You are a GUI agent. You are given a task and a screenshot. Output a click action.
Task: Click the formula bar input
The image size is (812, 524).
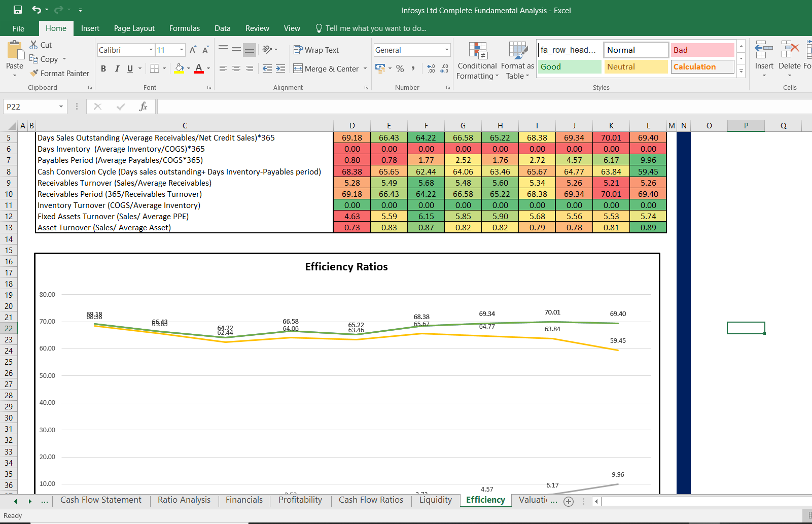(x=484, y=107)
